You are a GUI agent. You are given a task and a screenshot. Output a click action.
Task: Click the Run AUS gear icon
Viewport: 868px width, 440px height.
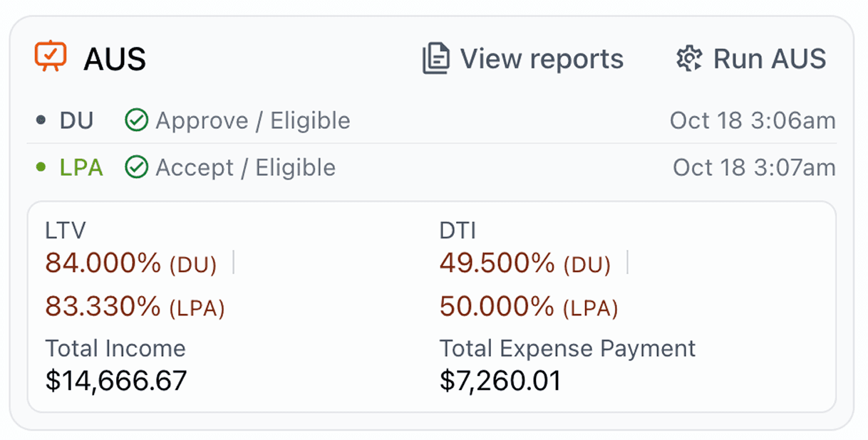pyautogui.click(x=689, y=59)
